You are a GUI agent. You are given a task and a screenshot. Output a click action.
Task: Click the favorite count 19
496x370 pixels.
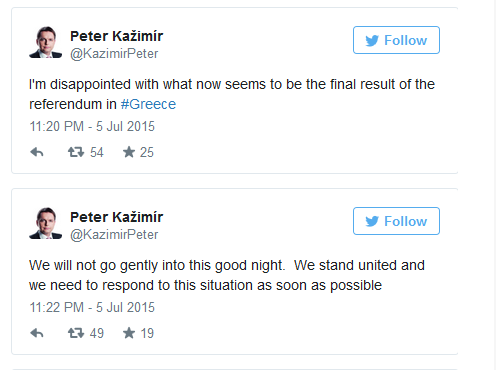(147, 333)
